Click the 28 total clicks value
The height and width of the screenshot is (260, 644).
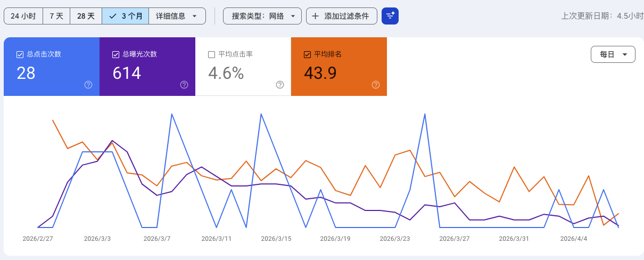click(x=26, y=73)
